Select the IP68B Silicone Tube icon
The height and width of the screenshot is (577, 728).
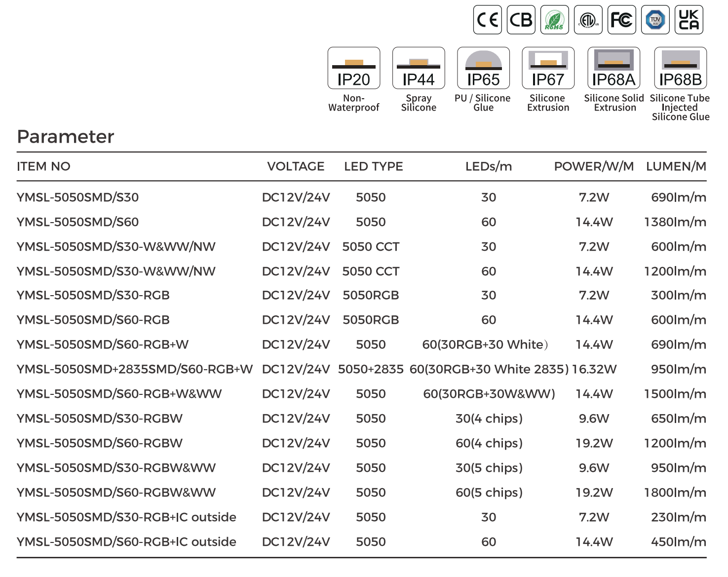(680, 68)
